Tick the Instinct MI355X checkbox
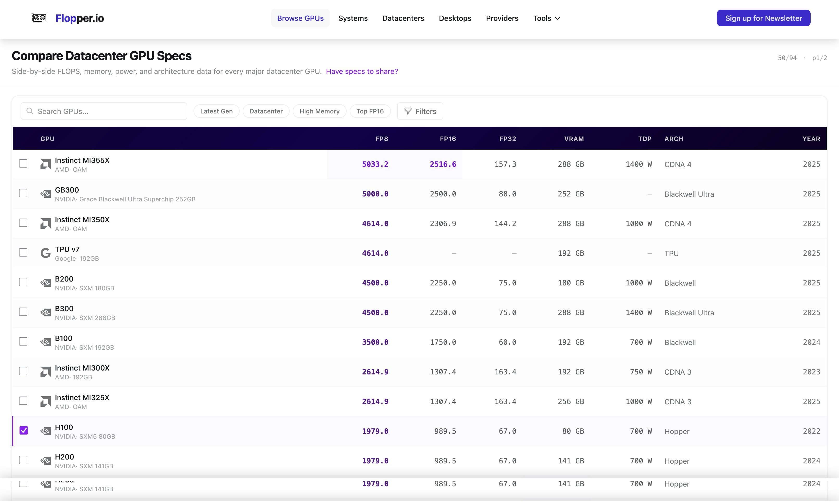839x504 pixels. coord(23,164)
